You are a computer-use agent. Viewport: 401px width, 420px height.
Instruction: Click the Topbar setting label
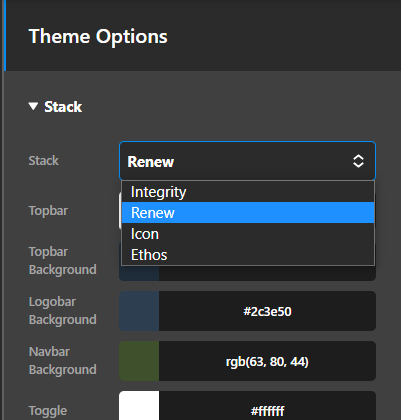pyautogui.click(x=48, y=211)
